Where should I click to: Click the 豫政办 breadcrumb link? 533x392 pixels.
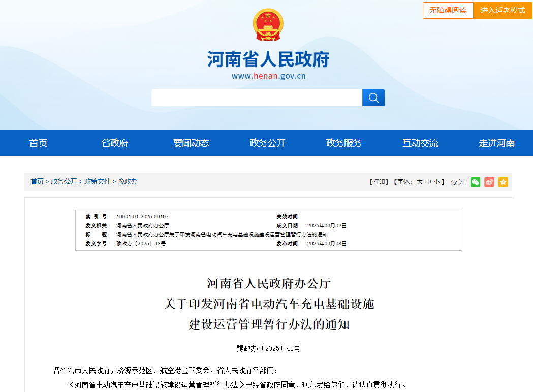(x=128, y=181)
